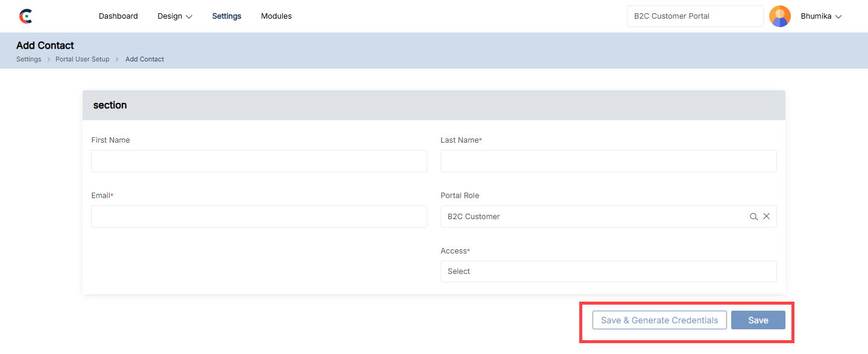Expand the Design dropdown menu
Screen dimensions: 868x354
[175, 16]
